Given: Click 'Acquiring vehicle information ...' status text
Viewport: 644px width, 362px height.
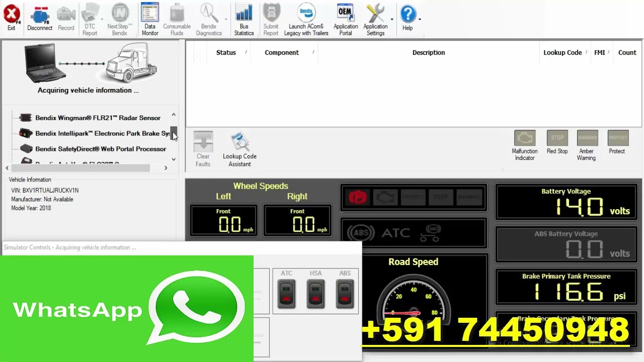Looking at the screenshot, I should click(88, 90).
